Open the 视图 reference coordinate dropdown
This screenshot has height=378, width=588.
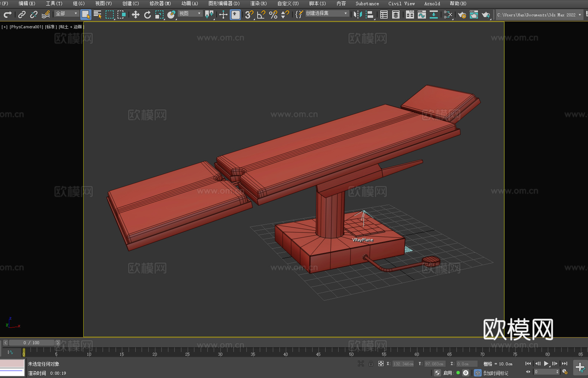(190, 13)
